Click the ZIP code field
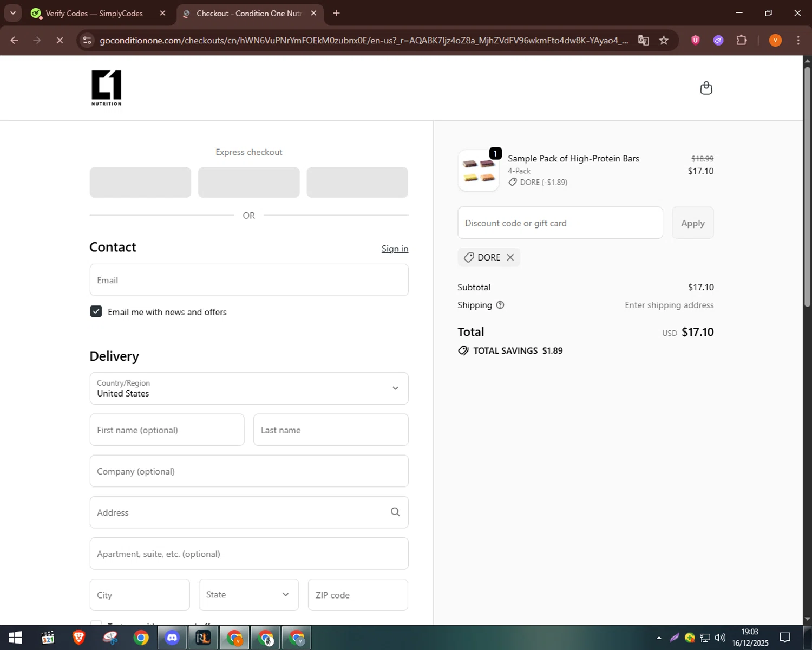812x650 pixels. click(358, 595)
